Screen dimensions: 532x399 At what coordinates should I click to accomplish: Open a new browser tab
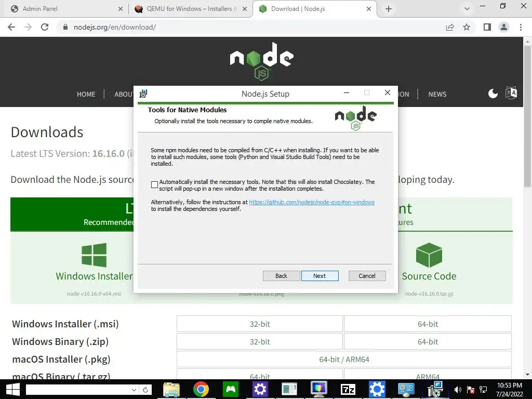[x=389, y=9]
